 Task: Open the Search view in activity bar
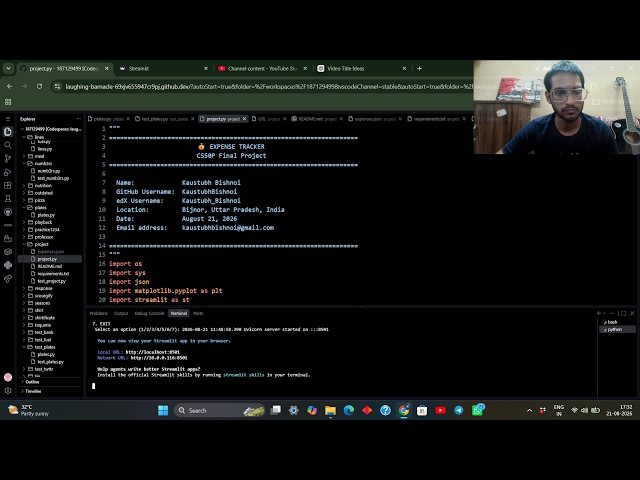point(8,145)
